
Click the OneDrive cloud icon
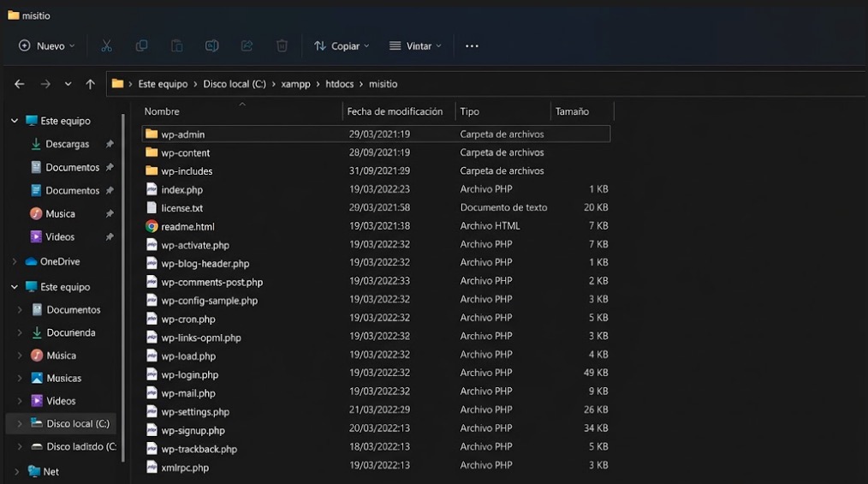(x=32, y=261)
